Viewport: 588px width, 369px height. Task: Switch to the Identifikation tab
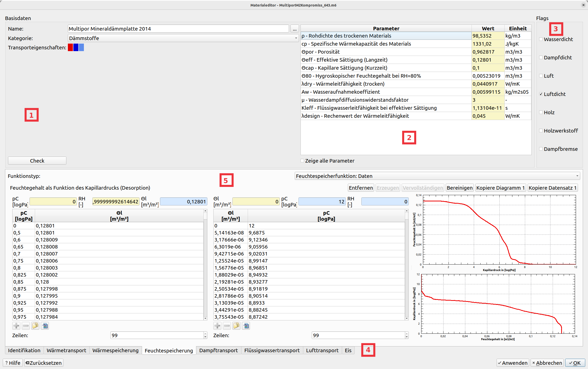[24, 350]
